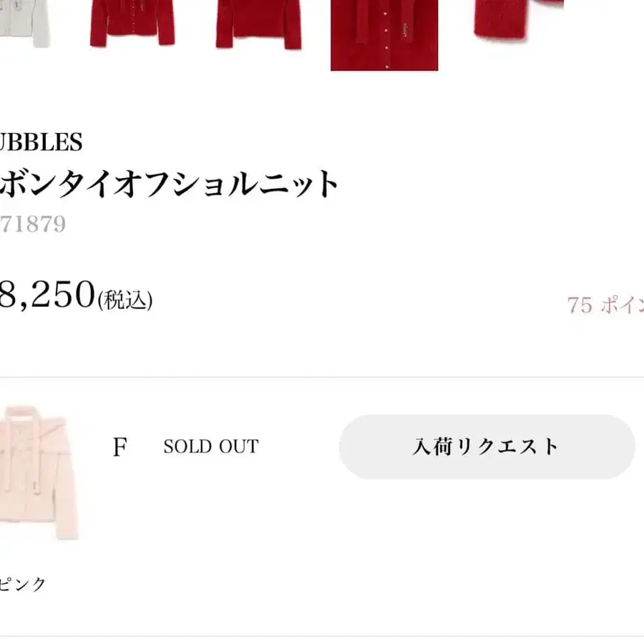This screenshot has height=644, width=644.
Task: Click the ピンク color label
Action: (x=23, y=584)
